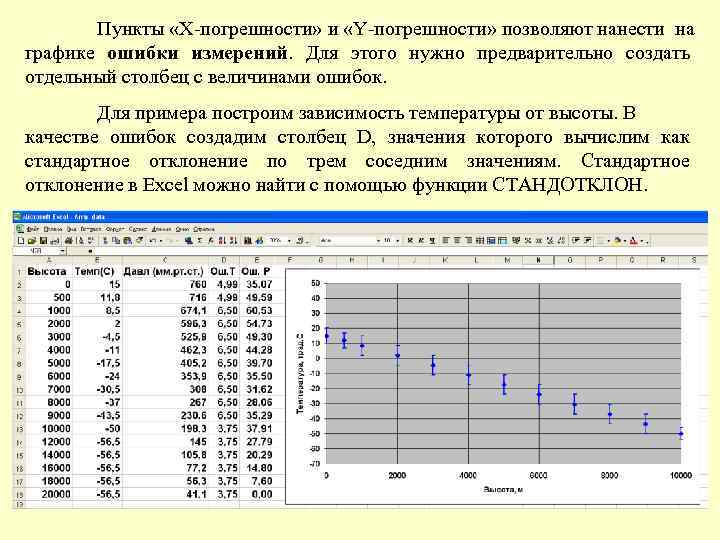Image resolution: width=720 pixels, height=540 pixels.
Task: Launch the Chart Wizard icon
Action: coord(248,241)
